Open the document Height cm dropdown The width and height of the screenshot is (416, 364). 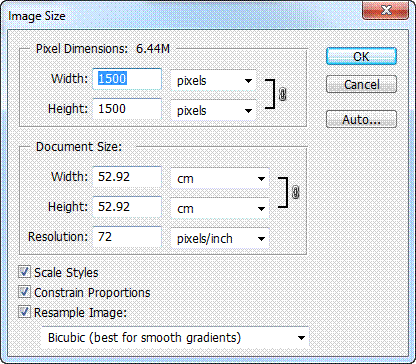[x=220, y=209]
